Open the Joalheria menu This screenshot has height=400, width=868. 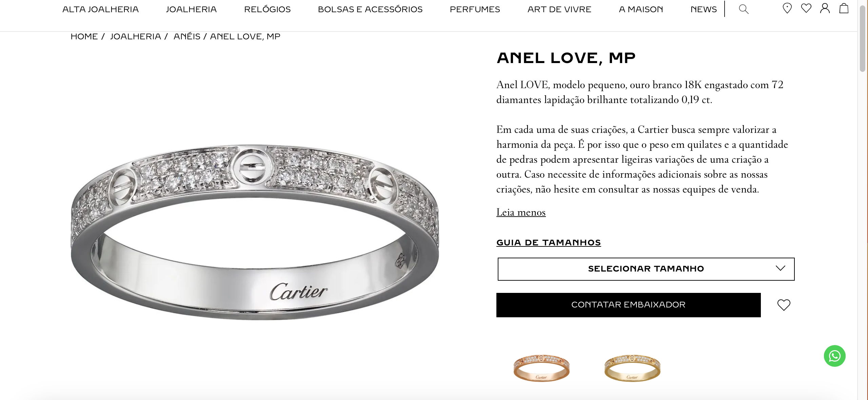(x=191, y=9)
